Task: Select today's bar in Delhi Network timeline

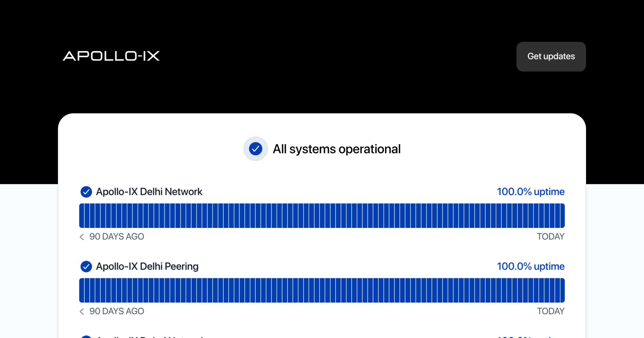Action: point(562,216)
